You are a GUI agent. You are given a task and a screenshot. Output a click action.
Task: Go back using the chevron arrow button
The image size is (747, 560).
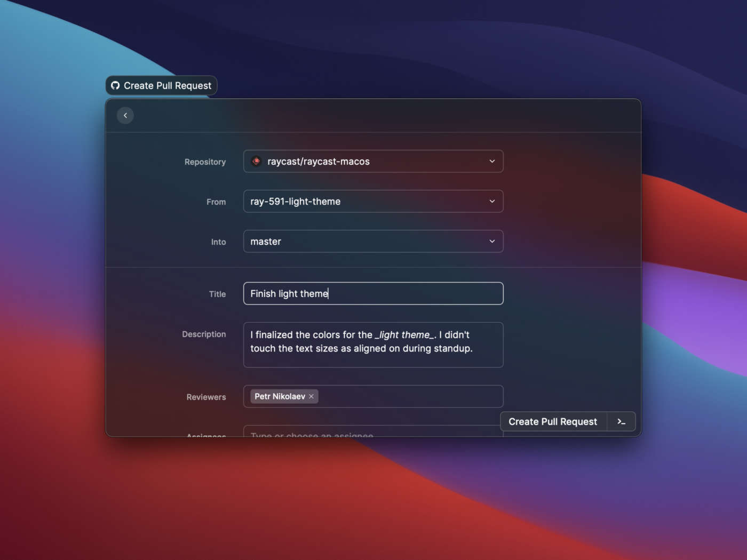click(x=125, y=115)
